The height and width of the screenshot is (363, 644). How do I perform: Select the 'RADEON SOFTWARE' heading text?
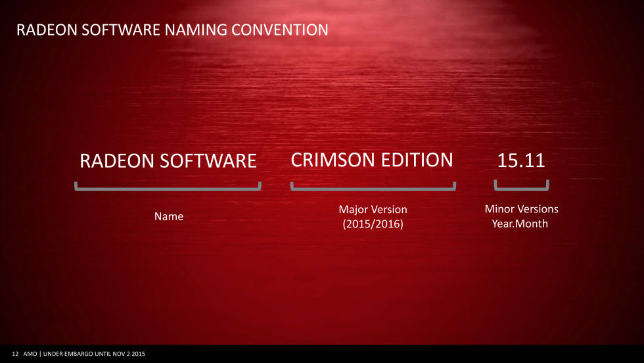click(x=168, y=160)
